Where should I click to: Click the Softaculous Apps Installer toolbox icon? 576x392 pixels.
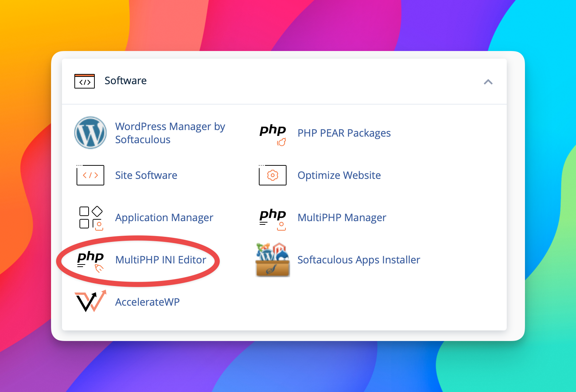[273, 260]
